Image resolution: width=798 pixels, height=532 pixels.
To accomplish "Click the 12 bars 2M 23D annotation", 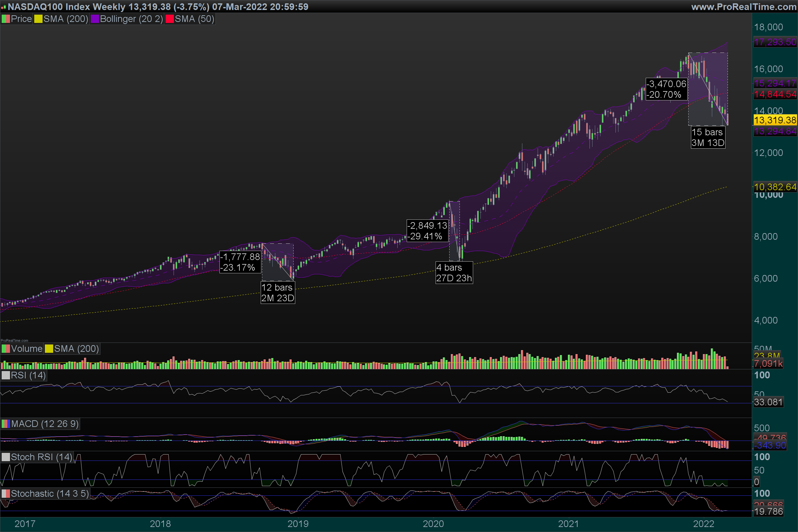I will (278, 293).
